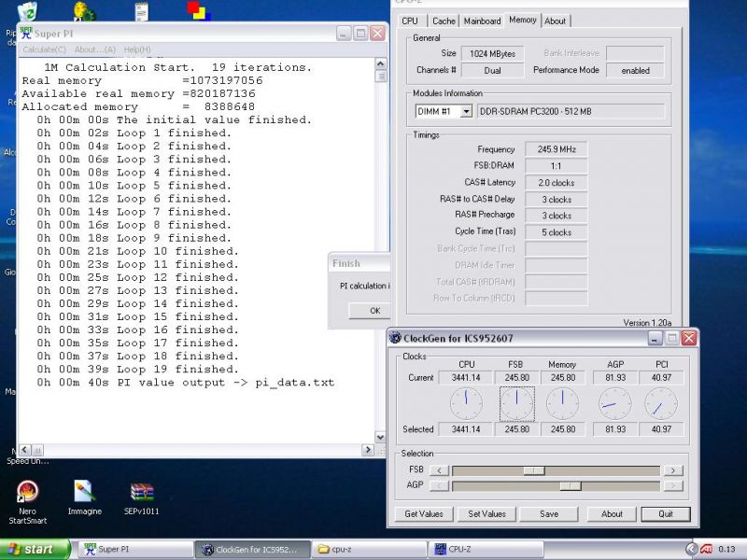Click the Memory clock dial in ClockGen

click(x=563, y=403)
